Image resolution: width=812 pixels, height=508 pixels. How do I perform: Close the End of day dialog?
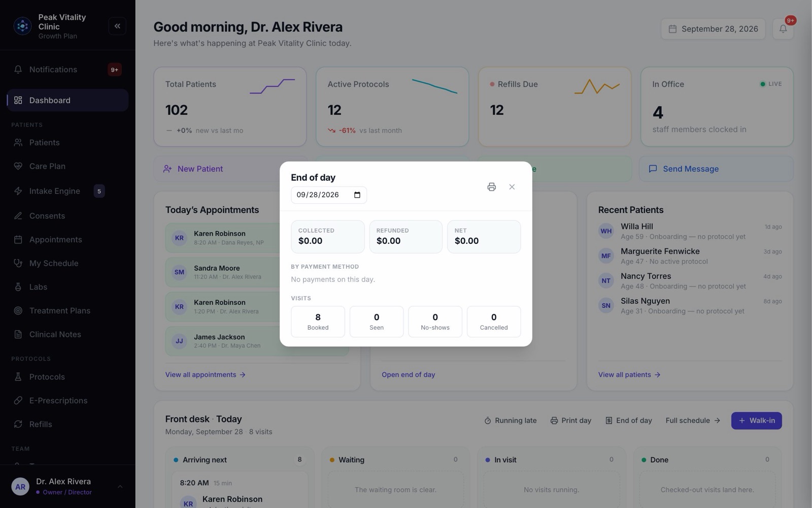512,187
